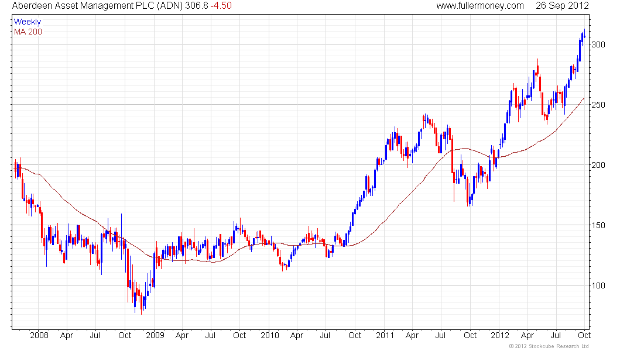Viewport: 644px width, 351px height.
Task: Click the 'Apr' label after 2012
Action: tap(527, 336)
